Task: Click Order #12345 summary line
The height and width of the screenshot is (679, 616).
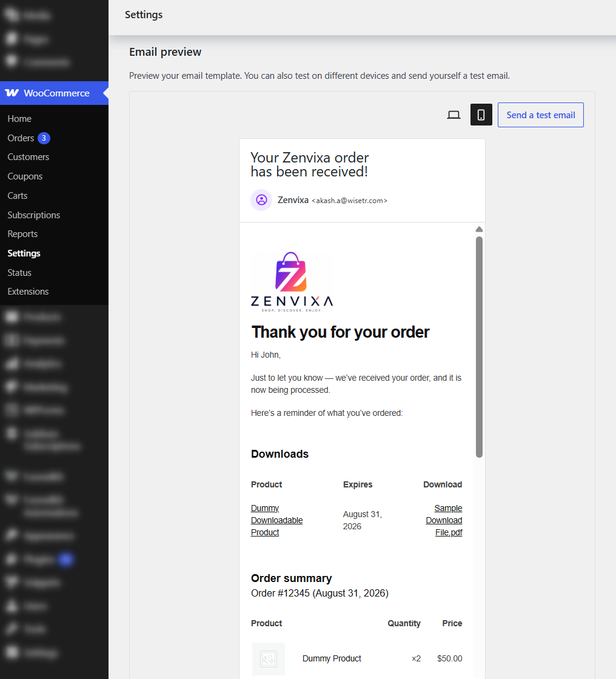Action: pos(320,594)
